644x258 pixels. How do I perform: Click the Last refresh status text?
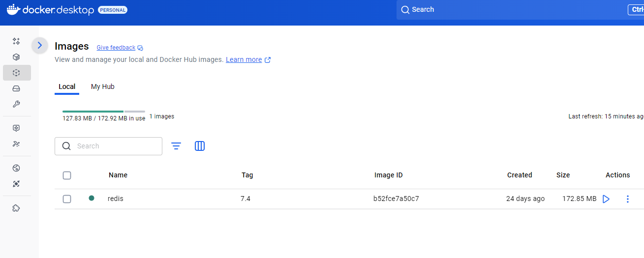606,116
